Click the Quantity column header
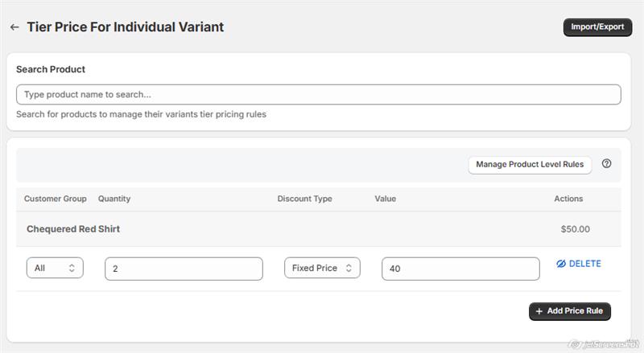This screenshot has height=353, width=644. 114,199
